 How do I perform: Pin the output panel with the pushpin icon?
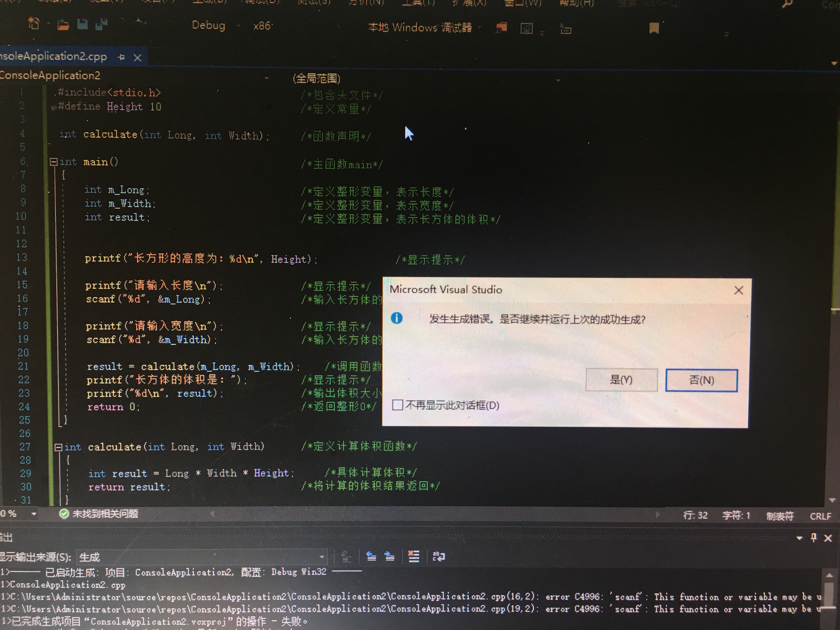(x=813, y=538)
